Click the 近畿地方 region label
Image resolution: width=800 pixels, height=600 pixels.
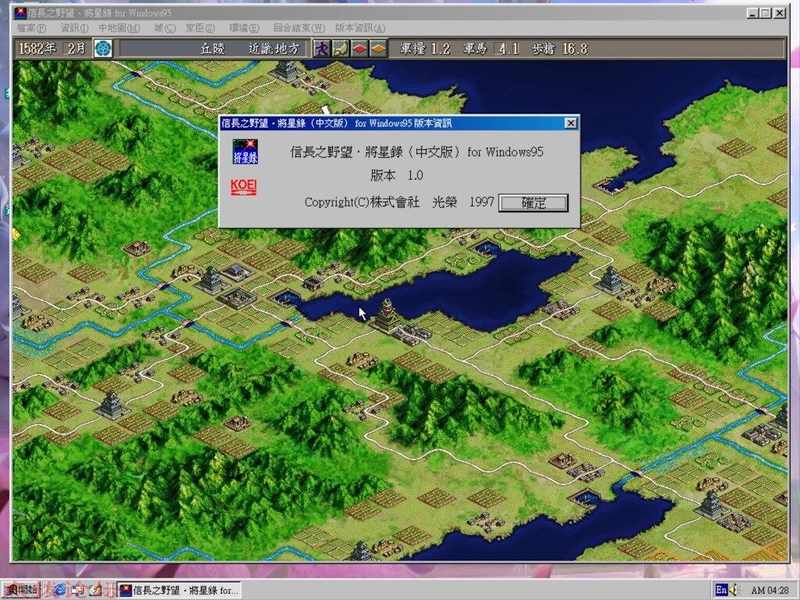point(273,49)
